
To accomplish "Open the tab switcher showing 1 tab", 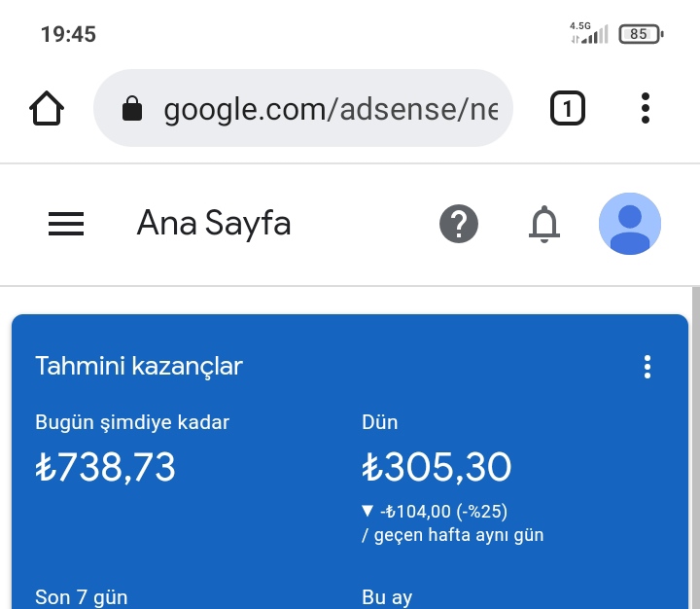I will 568,108.
